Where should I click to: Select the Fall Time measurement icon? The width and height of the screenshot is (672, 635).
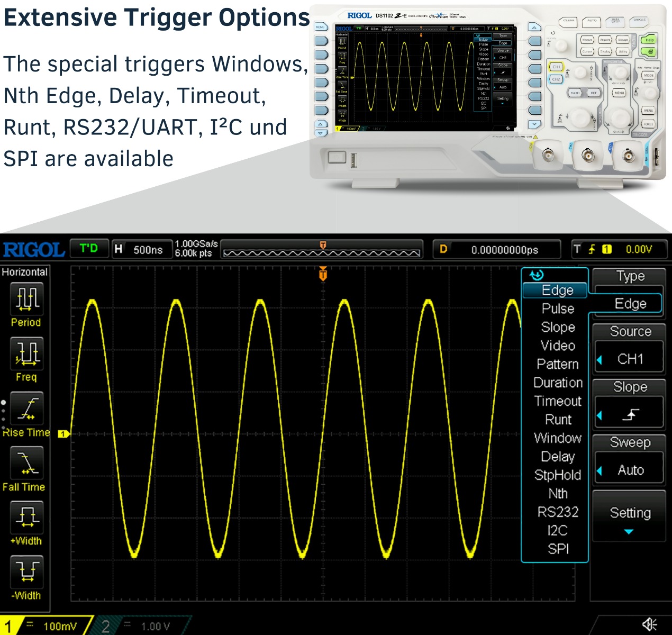tap(26, 463)
